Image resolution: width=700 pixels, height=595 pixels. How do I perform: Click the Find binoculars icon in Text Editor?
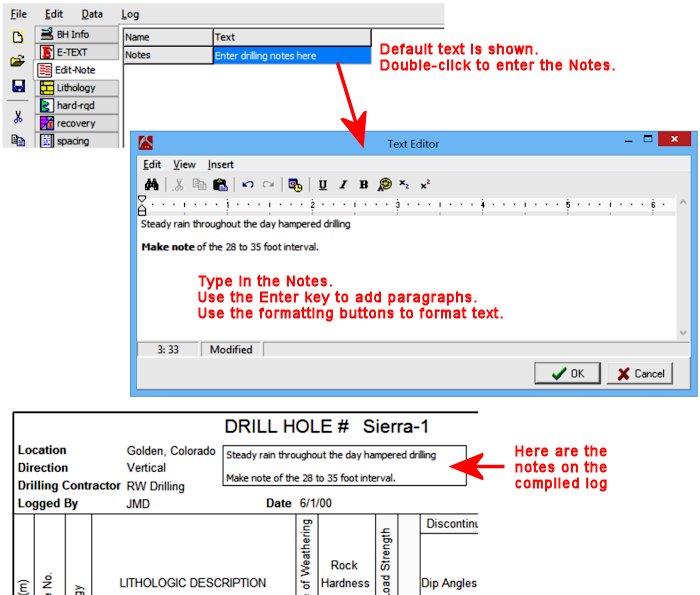click(x=153, y=185)
